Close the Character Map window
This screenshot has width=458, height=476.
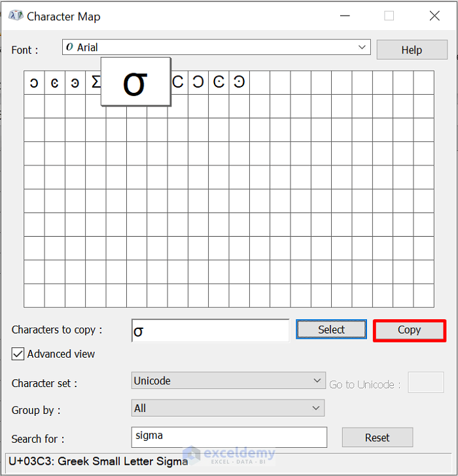[434, 16]
